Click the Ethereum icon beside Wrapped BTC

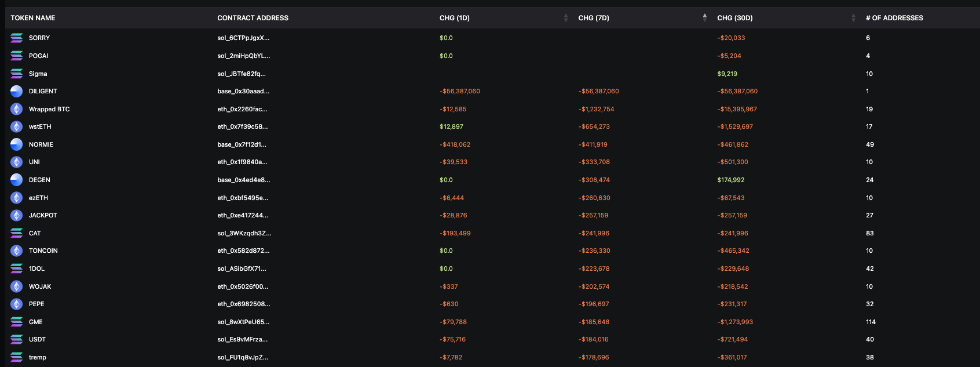click(x=17, y=109)
